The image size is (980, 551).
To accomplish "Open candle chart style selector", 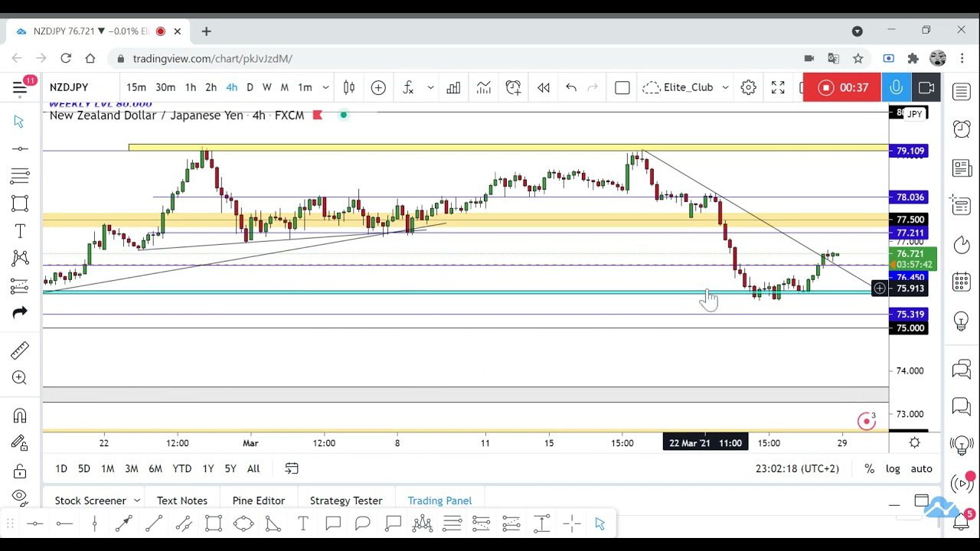I will (x=349, y=87).
